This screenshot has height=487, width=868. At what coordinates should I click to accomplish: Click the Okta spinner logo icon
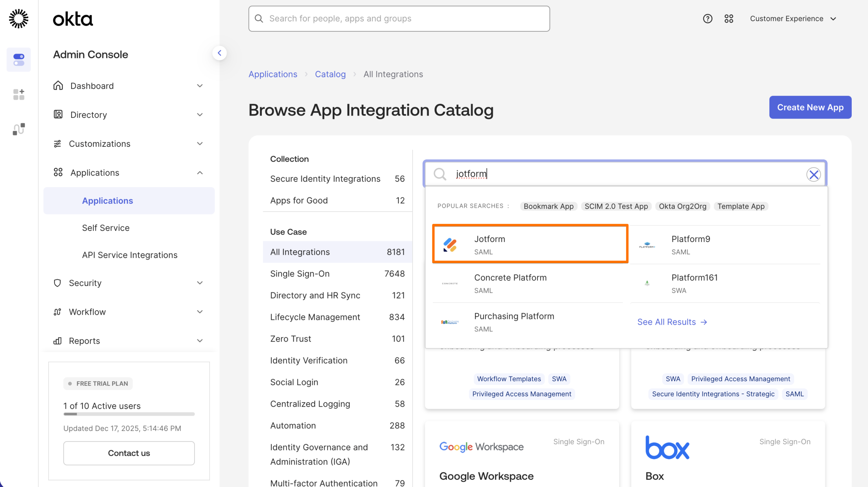tap(19, 19)
